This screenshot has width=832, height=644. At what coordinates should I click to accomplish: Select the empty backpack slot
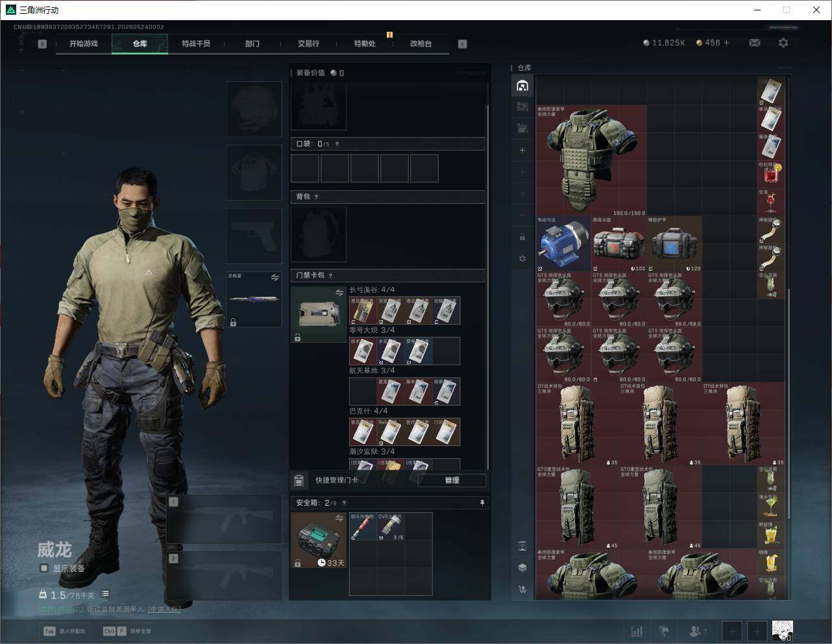pos(318,234)
